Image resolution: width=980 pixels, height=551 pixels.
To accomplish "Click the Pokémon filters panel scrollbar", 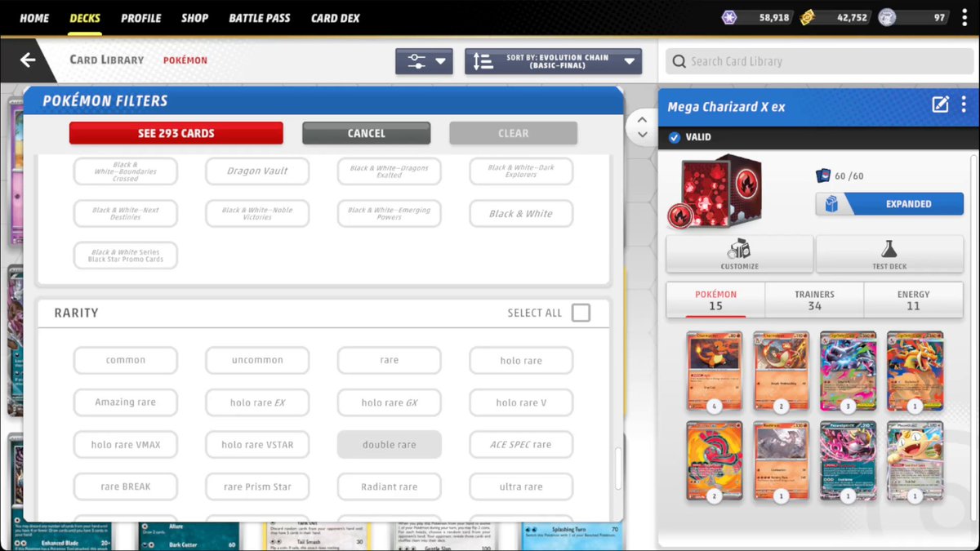I will (x=617, y=469).
